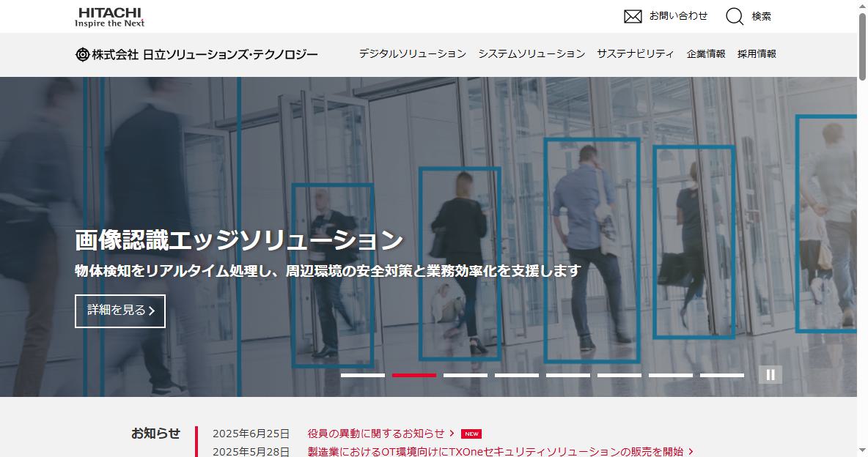Select the active red second slide indicator

(414, 375)
